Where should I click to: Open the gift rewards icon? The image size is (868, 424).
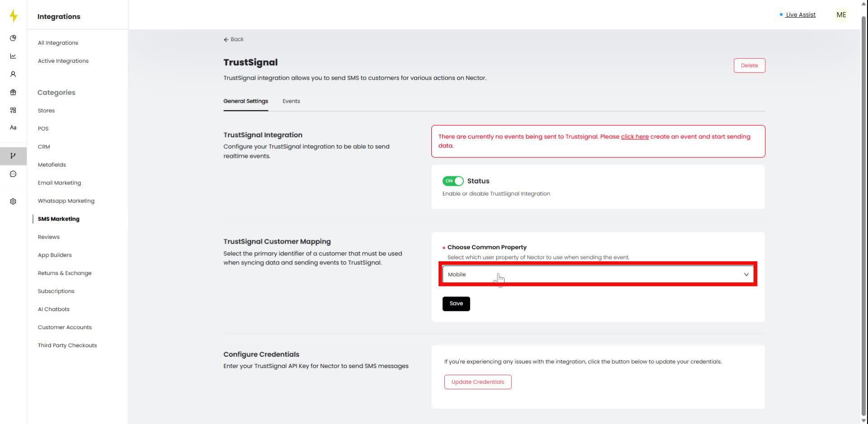13,92
